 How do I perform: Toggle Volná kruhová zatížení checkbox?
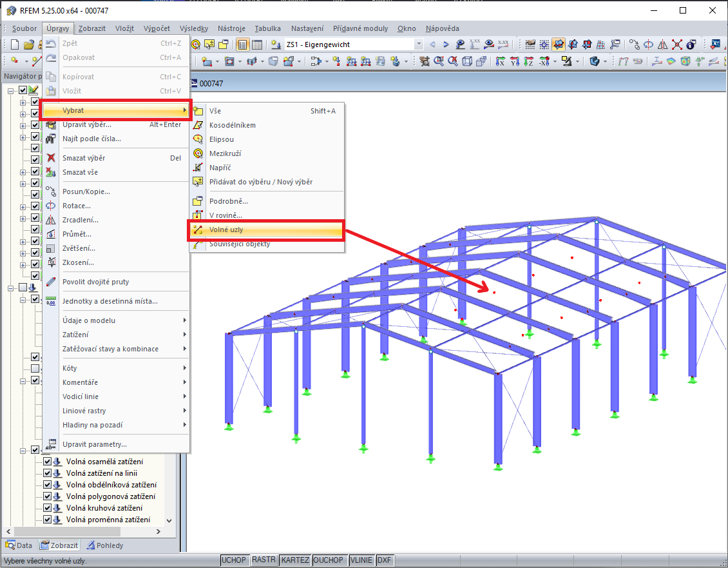(x=48, y=508)
